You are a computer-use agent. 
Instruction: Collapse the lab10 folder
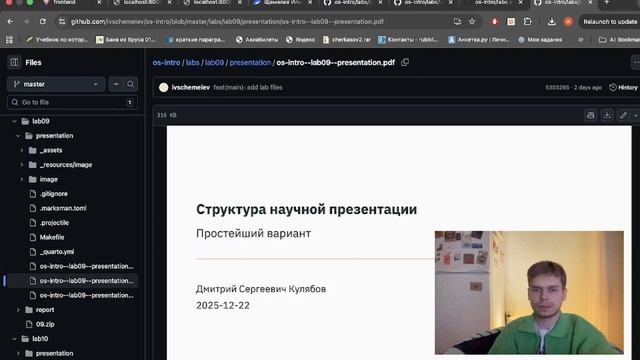click(14, 339)
